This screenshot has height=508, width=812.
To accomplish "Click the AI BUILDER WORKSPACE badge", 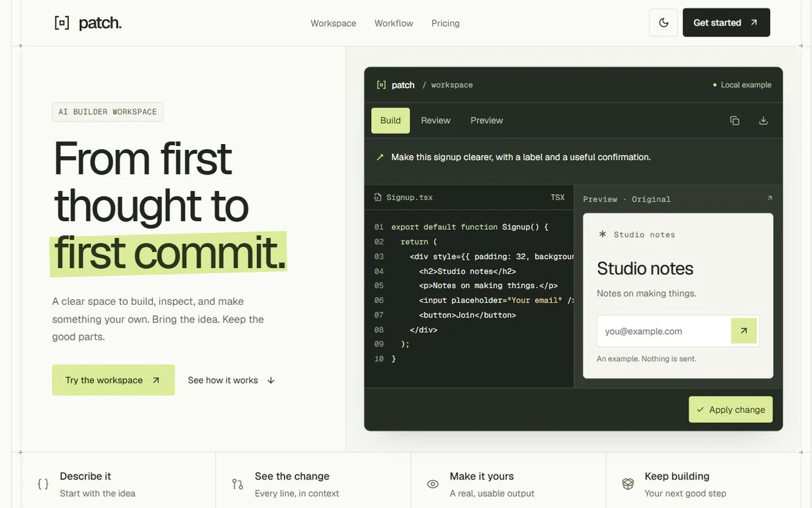I will 108,112.
